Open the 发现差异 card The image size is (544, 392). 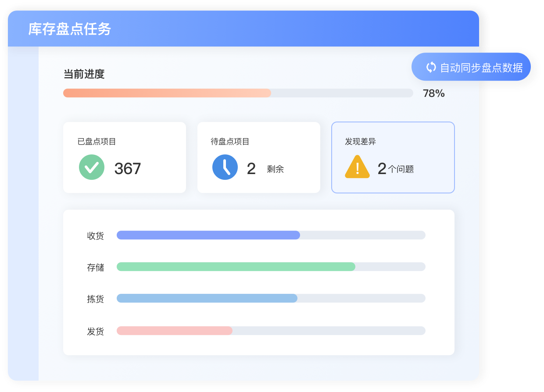393,157
